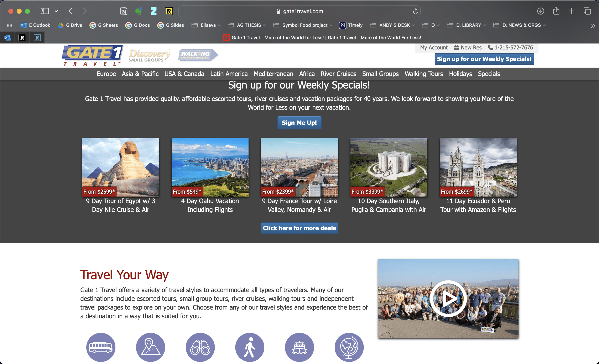
Task: Click the Gate 1 Travel logo
Action: click(x=92, y=55)
